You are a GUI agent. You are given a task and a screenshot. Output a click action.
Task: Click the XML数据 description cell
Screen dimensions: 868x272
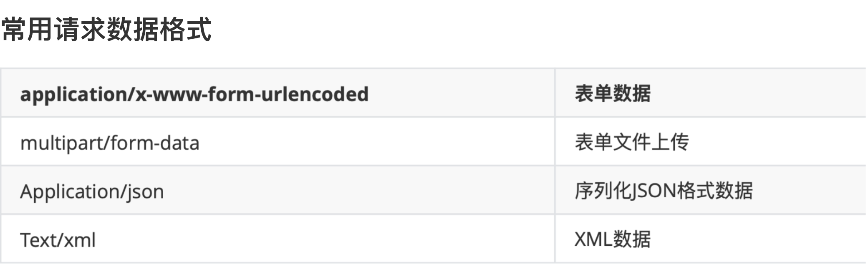click(x=612, y=239)
